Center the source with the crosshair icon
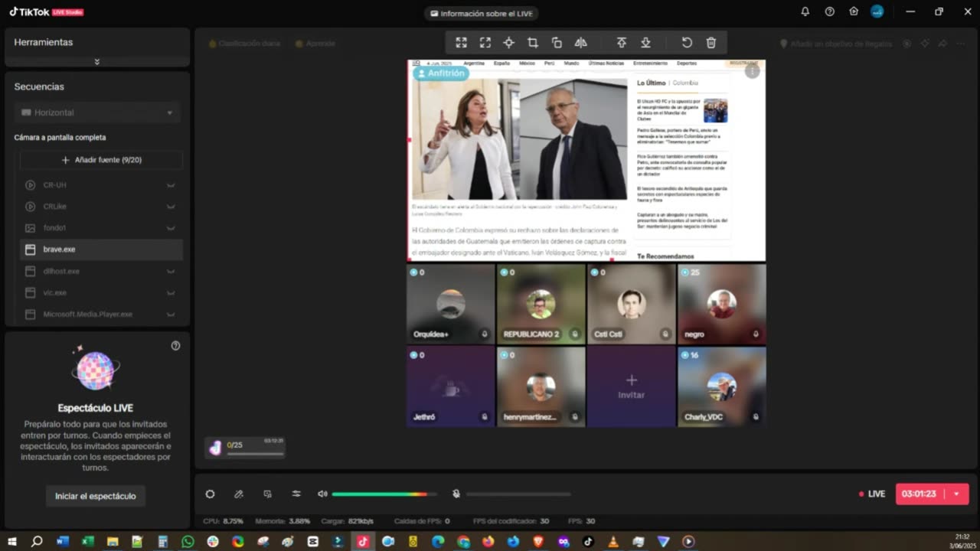 click(x=508, y=43)
